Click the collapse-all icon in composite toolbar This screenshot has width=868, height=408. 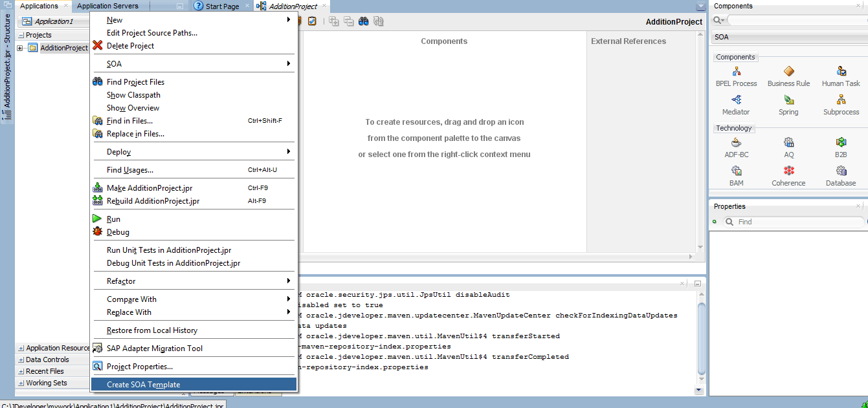348,21
